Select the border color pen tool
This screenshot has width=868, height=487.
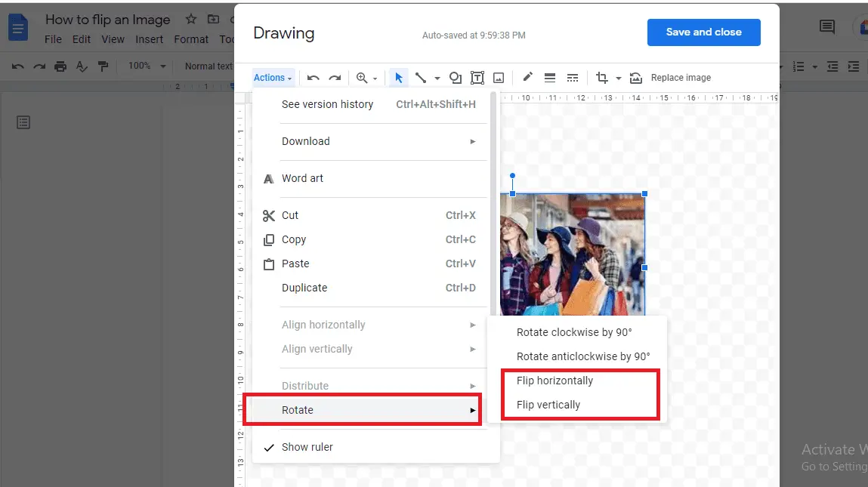[527, 77]
